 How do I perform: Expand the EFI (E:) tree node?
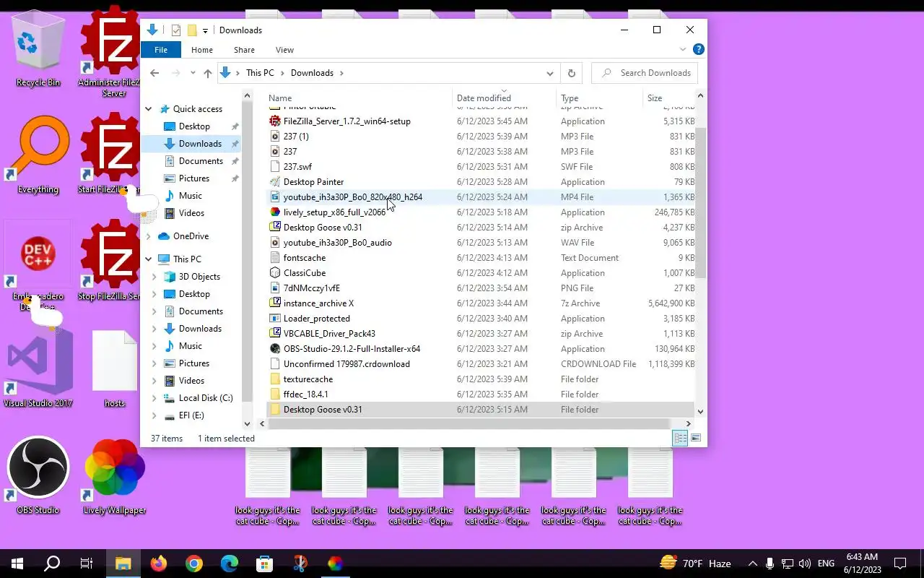[x=154, y=415]
